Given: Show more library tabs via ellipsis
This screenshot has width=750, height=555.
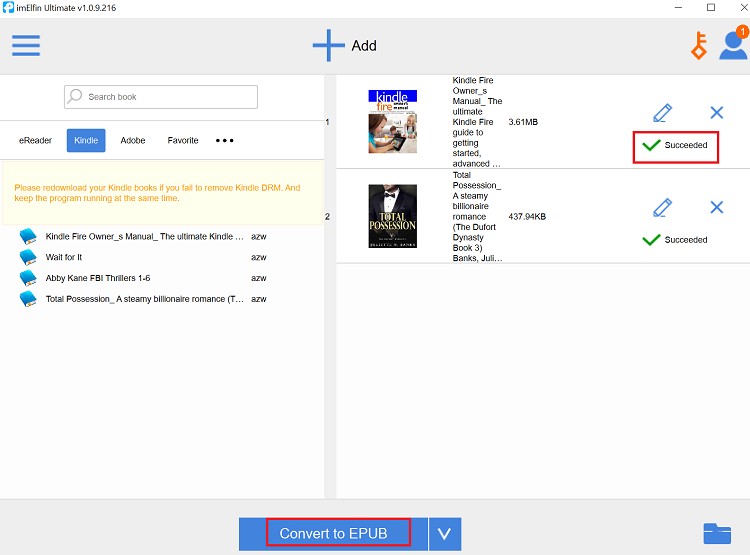Looking at the screenshot, I should [x=224, y=140].
